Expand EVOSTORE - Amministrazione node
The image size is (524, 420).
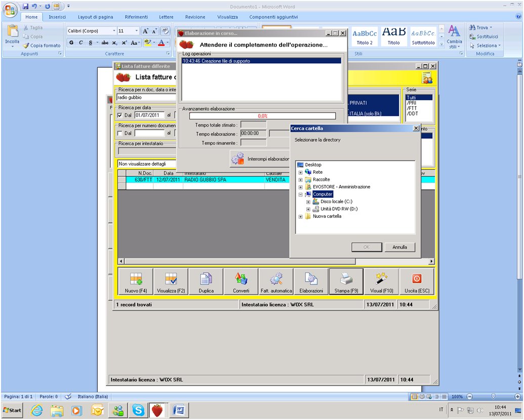pyautogui.click(x=300, y=187)
